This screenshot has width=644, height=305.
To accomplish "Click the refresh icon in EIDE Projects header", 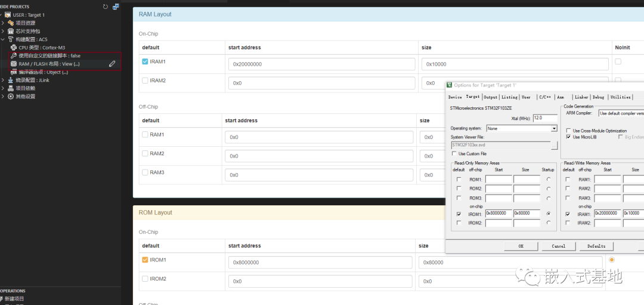I will 106,7.
